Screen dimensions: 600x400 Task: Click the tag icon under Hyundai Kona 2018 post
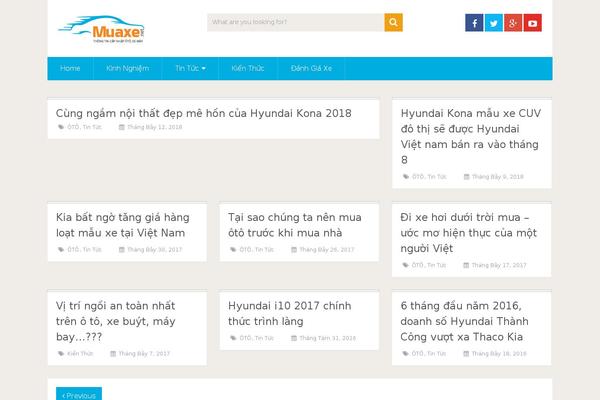tap(61, 127)
